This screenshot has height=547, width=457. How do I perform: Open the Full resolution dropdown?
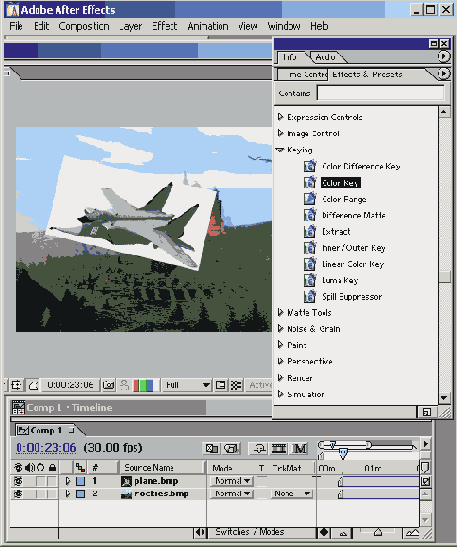[187, 385]
